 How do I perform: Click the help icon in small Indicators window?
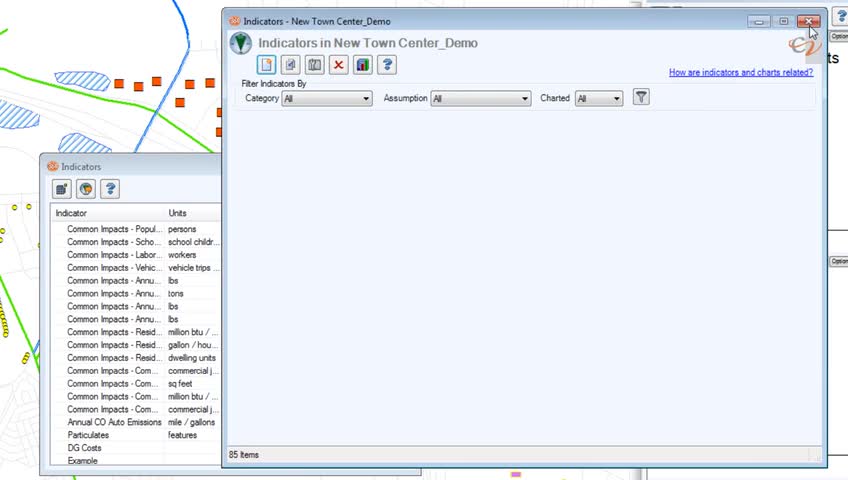point(110,189)
